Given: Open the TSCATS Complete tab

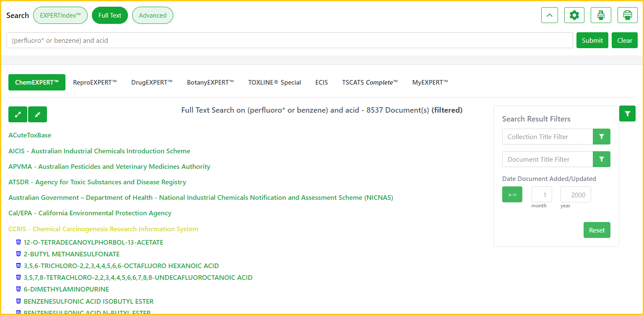Looking at the screenshot, I should pyautogui.click(x=370, y=83).
